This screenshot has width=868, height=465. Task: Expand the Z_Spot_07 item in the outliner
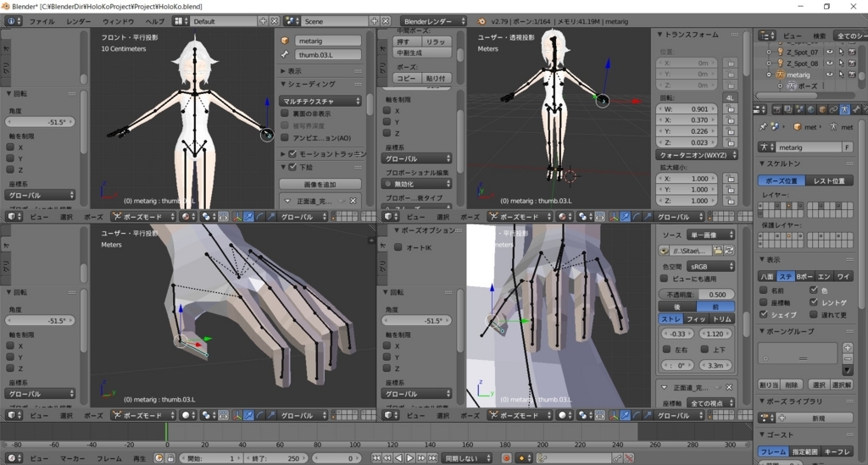769,52
